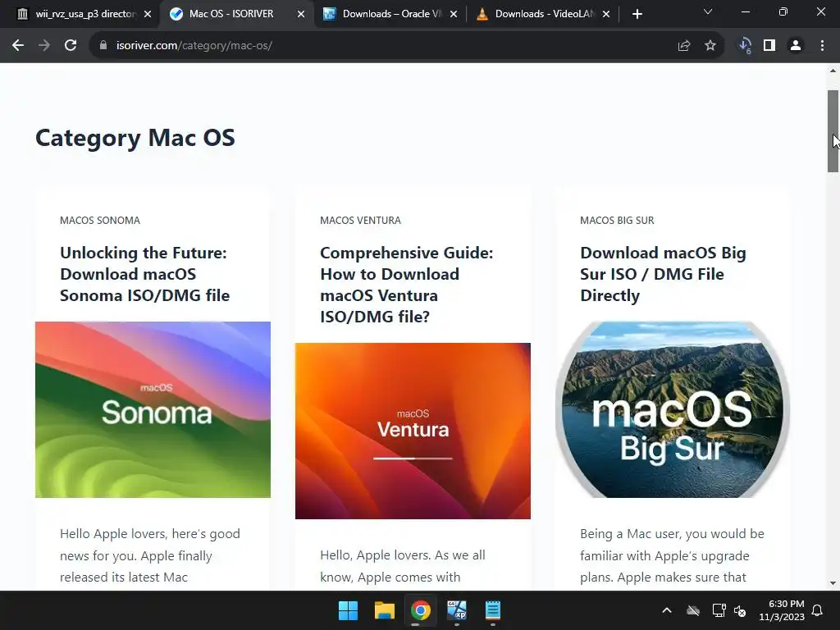Open the MACOS SONOMA category link

tap(100, 221)
